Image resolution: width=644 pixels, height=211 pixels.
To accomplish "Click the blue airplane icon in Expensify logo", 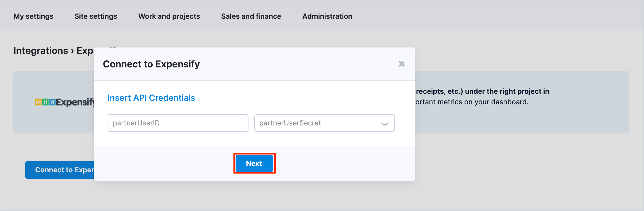I will [52, 102].
